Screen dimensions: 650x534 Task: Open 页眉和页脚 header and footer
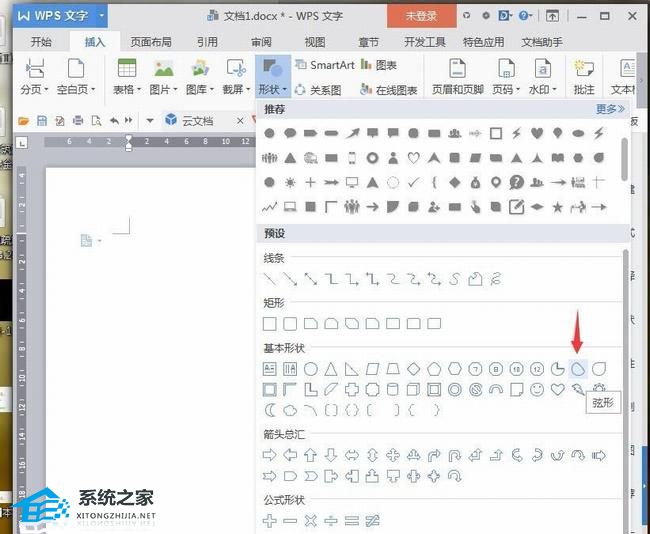(x=458, y=77)
